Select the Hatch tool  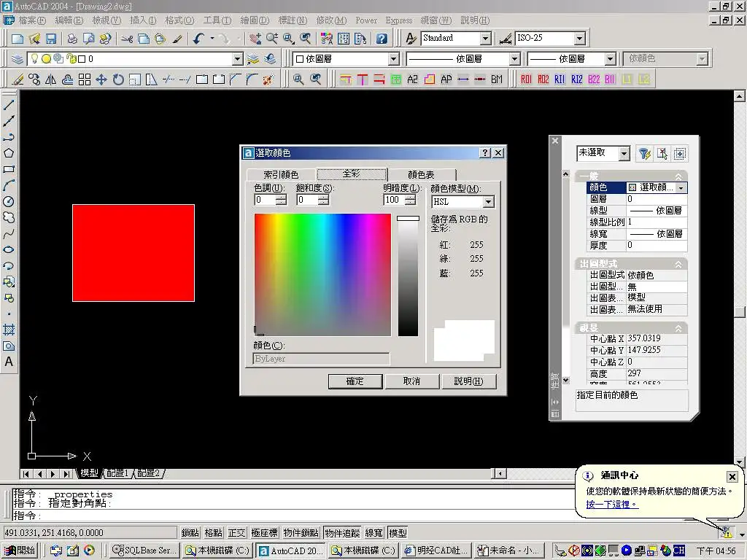coord(9,330)
